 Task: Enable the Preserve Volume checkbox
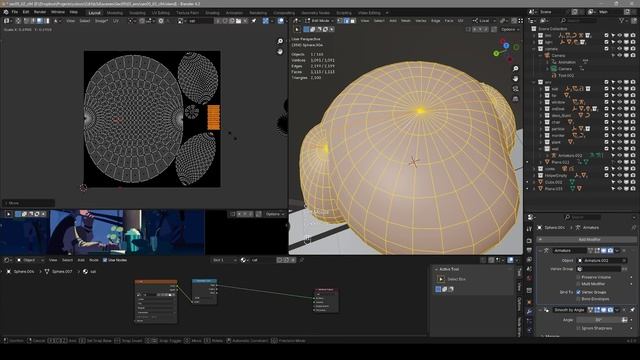pos(578,277)
